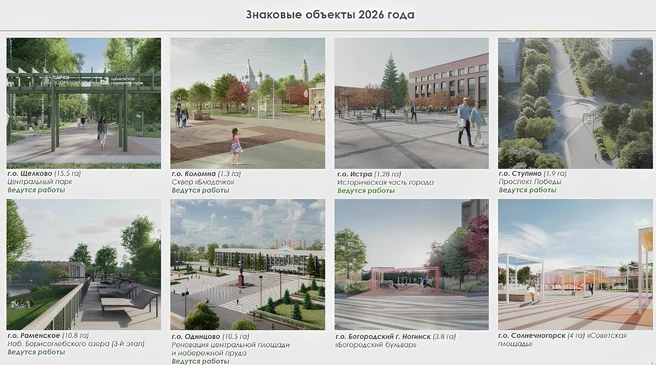
Task: Select caption «г.о. Раменское (10.8 га)»
Action: (48, 336)
